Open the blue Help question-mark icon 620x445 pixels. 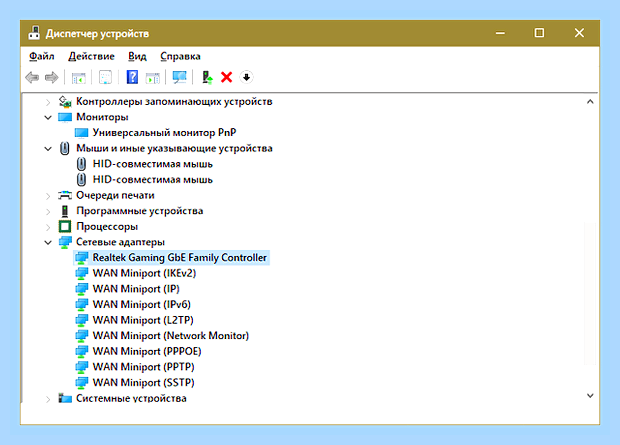coord(132,77)
